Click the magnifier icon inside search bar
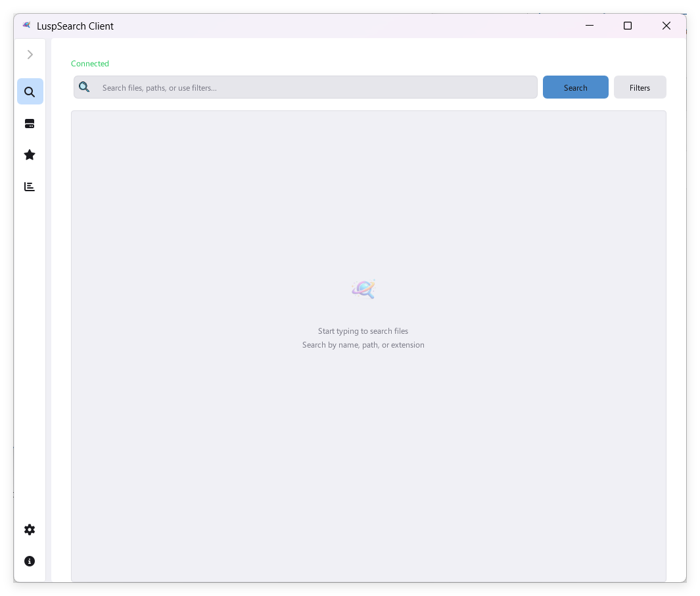 84,87
